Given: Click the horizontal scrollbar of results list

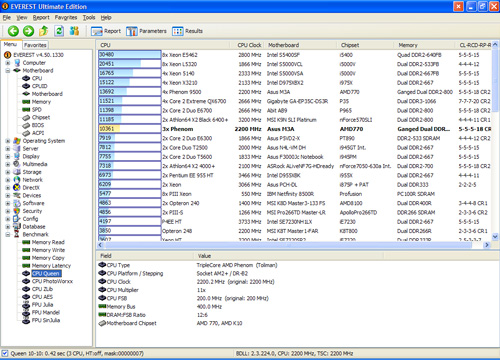Looking at the screenshot, I should coord(289,245).
